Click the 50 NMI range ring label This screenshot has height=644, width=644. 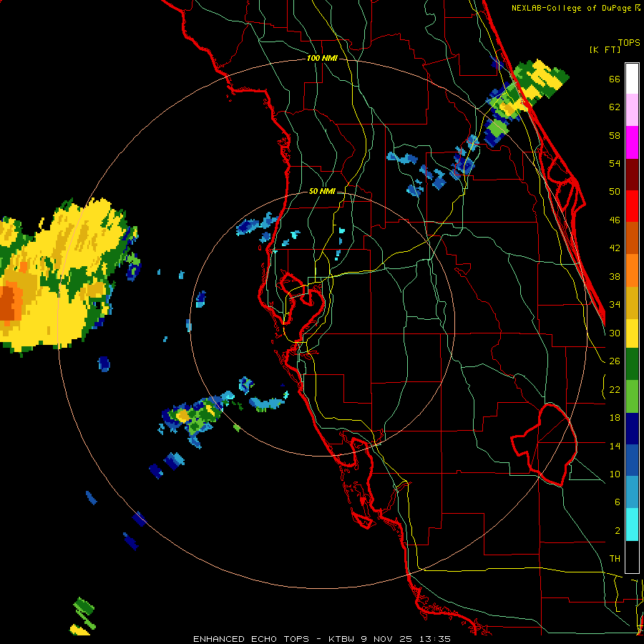[x=321, y=191]
